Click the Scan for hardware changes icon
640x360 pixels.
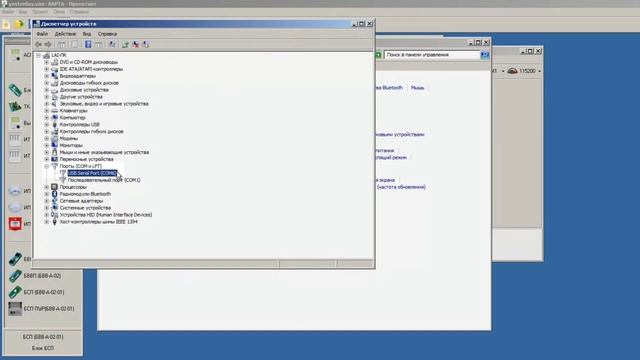112,44
